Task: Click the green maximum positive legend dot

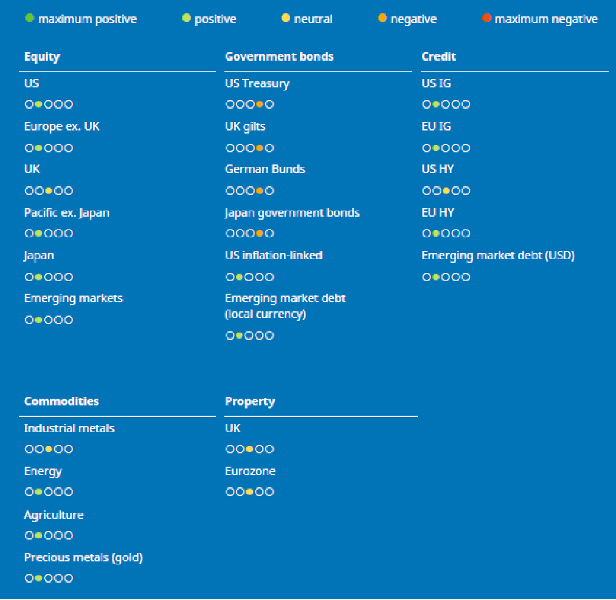Action: pyautogui.click(x=29, y=19)
